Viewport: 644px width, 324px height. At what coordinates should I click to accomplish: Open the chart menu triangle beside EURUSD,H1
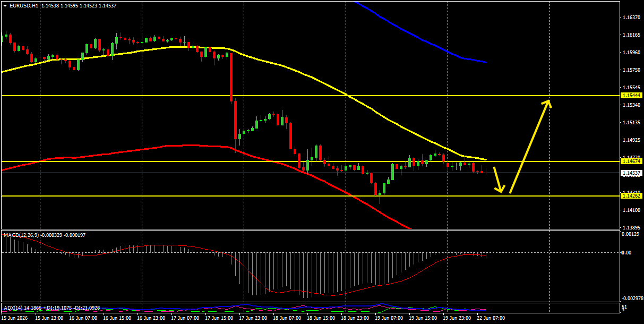(x=5, y=5)
